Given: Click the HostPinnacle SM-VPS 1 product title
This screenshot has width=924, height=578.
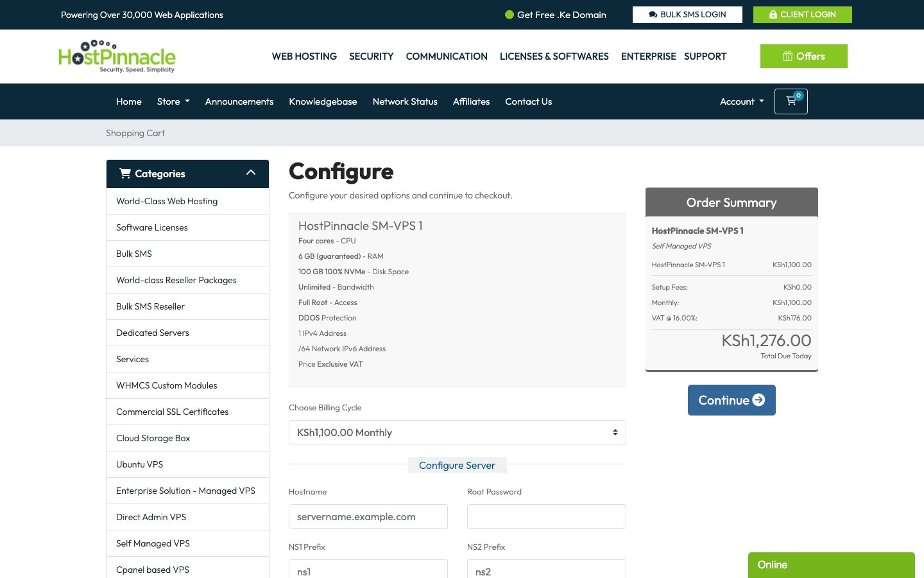Looking at the screenshot, I should tap(360, 226).
